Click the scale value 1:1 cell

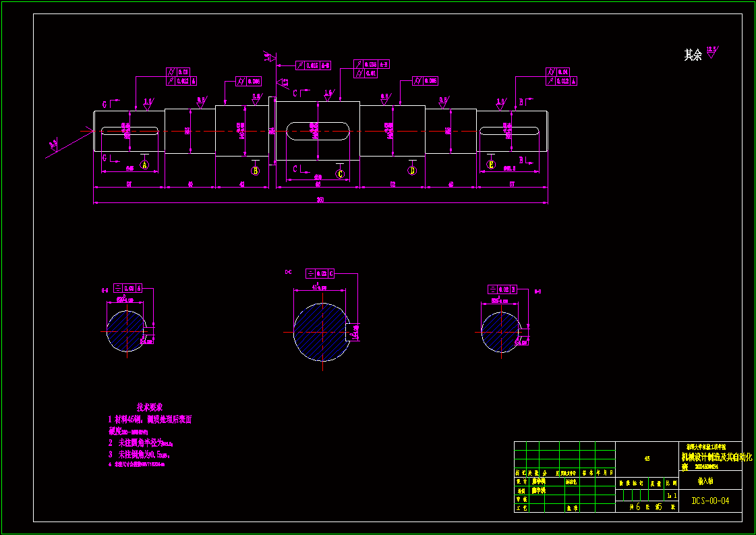coord(672,495)
